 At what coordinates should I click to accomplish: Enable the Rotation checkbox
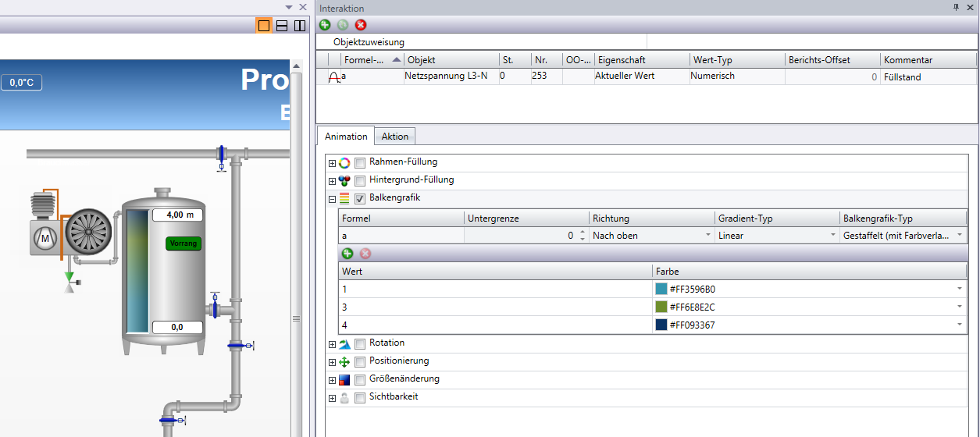tap(360, 344)
